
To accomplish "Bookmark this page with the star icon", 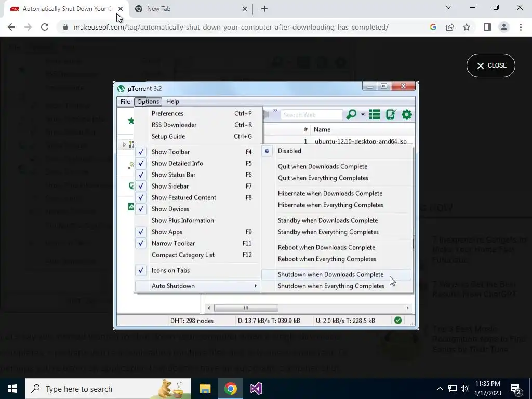I will click(467, 27).
